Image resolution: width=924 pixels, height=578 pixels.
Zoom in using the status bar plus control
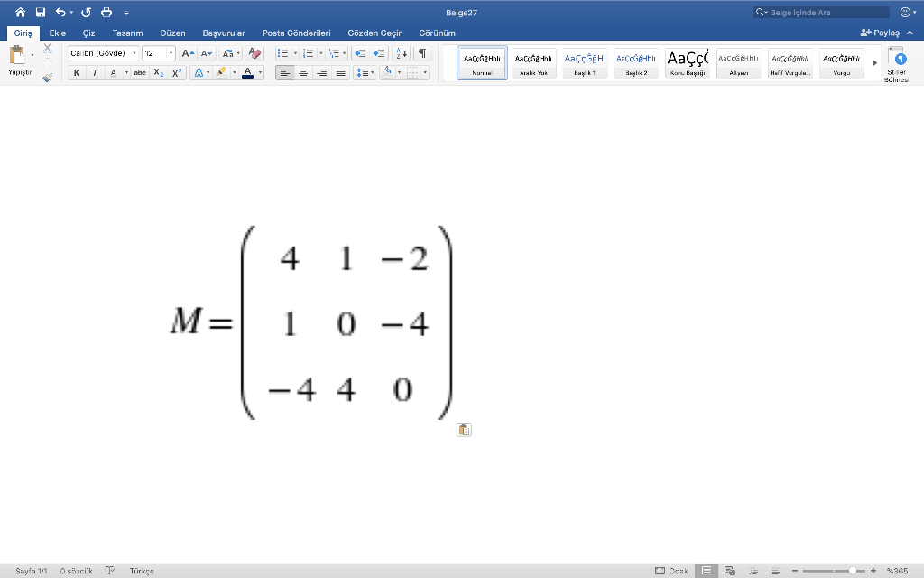pos(873,571)
